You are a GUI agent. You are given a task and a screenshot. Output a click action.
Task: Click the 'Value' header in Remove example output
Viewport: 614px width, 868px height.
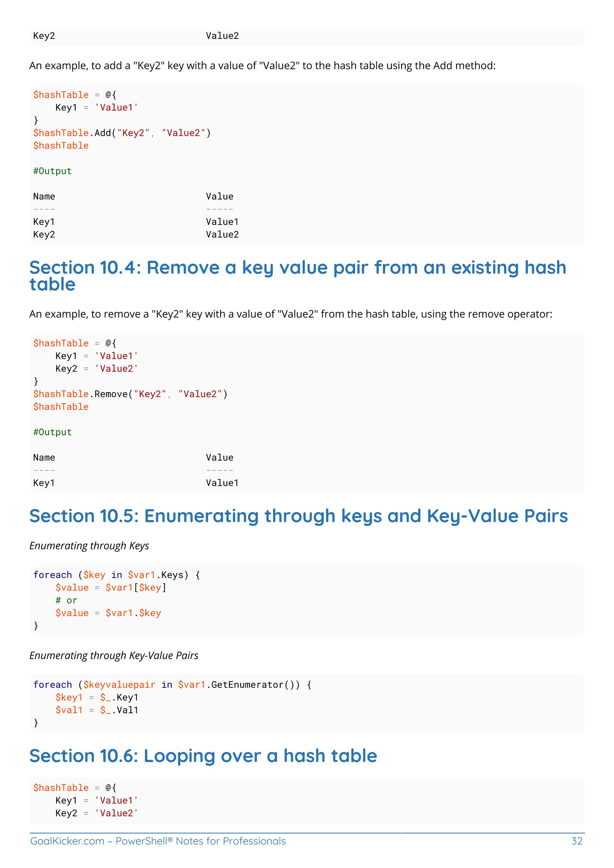click(220, 458)
